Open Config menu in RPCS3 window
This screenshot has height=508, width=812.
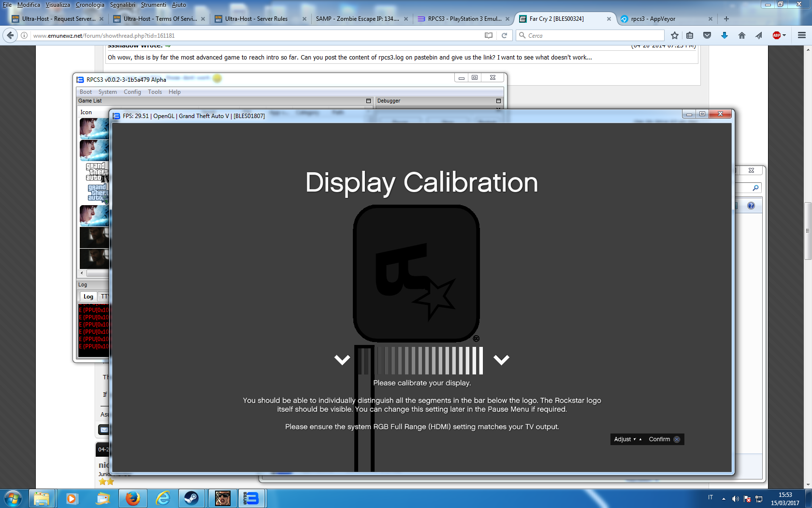coord(132,92)
